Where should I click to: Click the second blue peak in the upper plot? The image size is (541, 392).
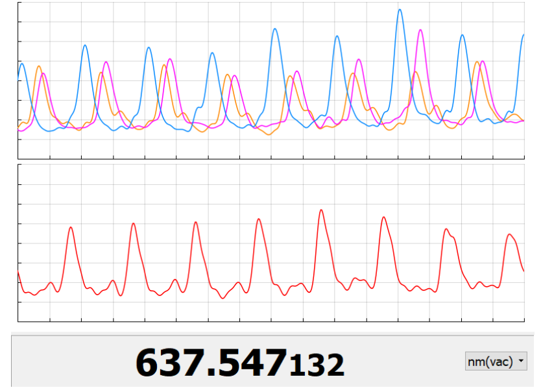tap(86, 45)
